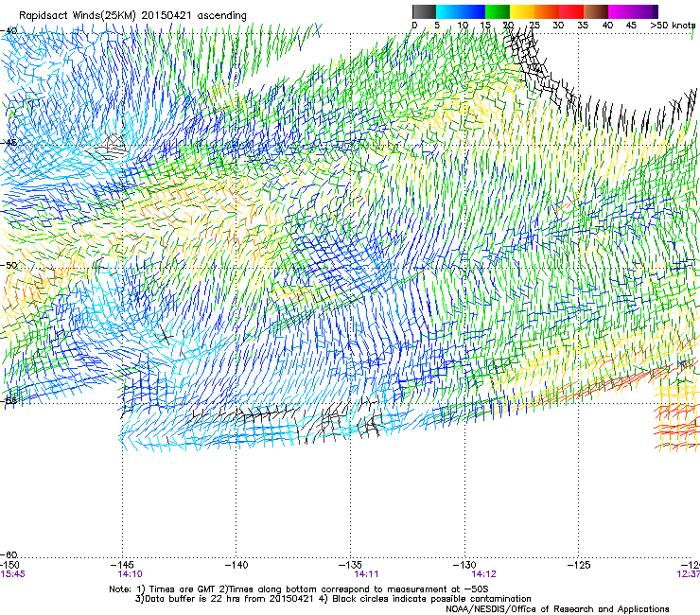Click the 'Times are GMT' note line
The width and height of the screenshot is (700, 615).
299,589
